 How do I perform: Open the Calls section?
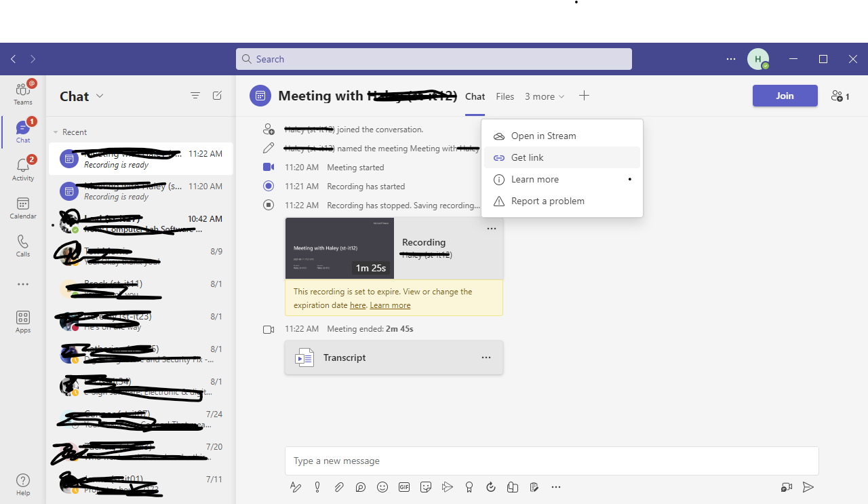(23, 246)
